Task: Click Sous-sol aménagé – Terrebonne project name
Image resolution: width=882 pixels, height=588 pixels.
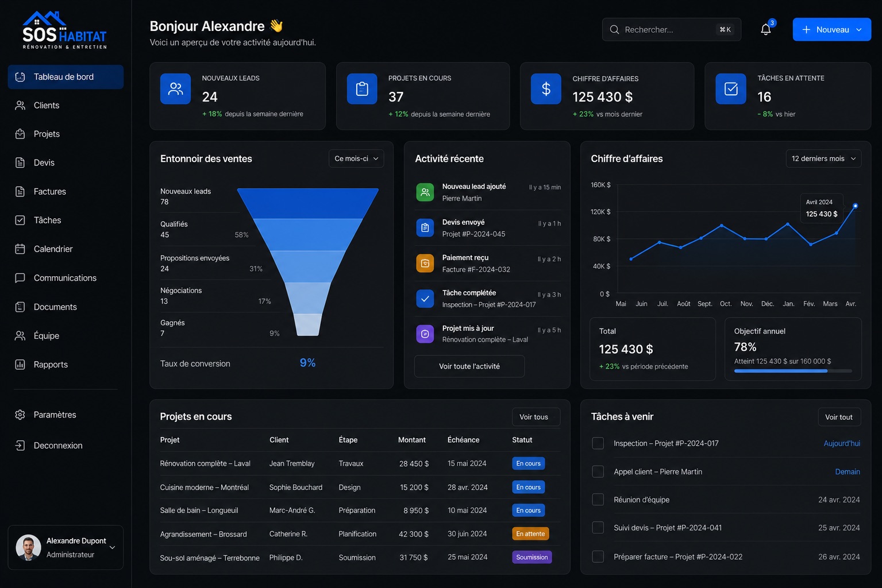Action: tap(210, 558)
